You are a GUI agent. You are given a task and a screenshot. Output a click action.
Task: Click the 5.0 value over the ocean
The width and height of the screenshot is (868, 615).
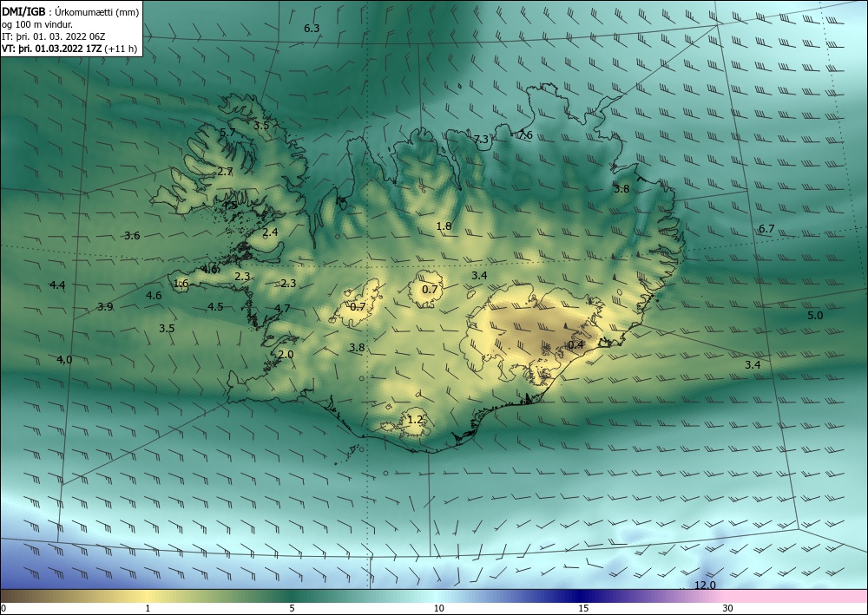(815, 315)
